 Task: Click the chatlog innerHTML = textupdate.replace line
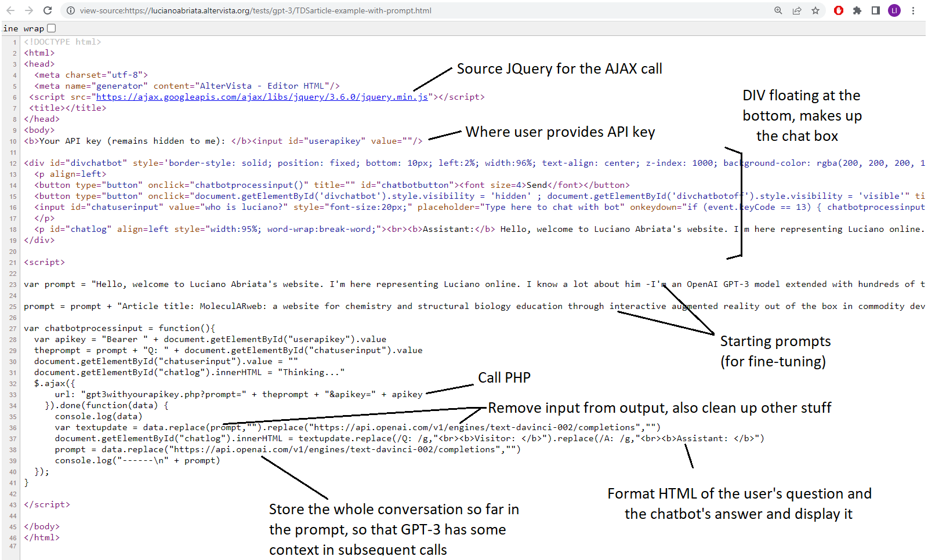[409, 438]
